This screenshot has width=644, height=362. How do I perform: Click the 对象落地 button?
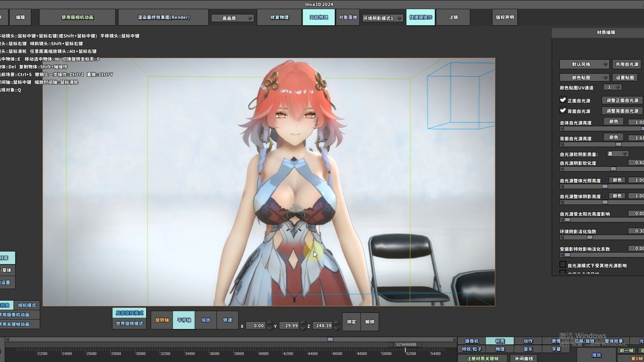[348, 17]
